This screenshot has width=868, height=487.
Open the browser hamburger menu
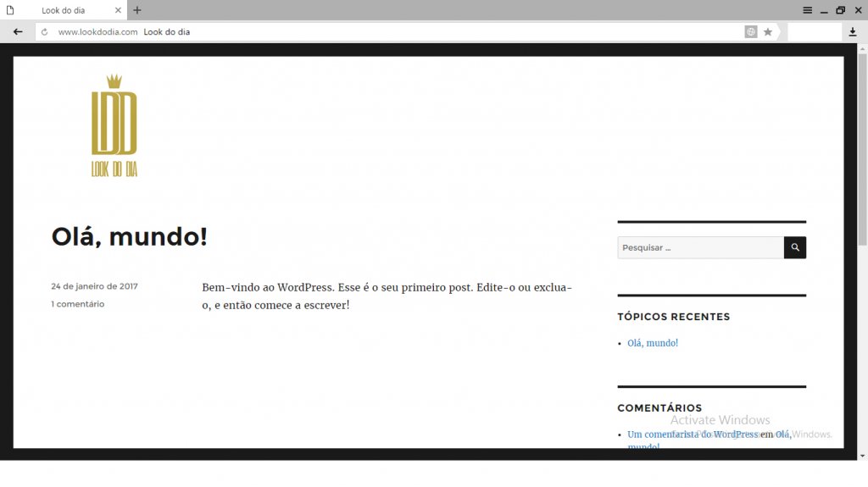pyautogui.click(x=808, y=10)
